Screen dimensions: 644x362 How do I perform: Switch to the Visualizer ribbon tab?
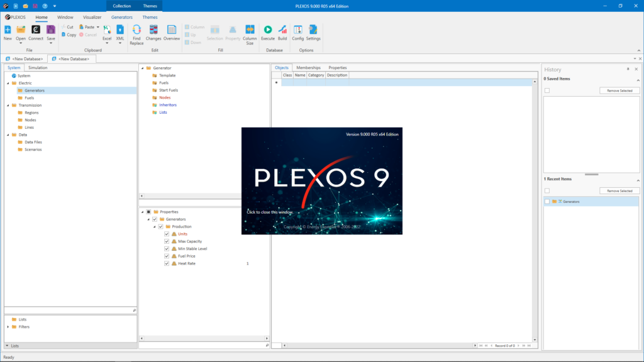pyautogui.click(x=92, y=17)
